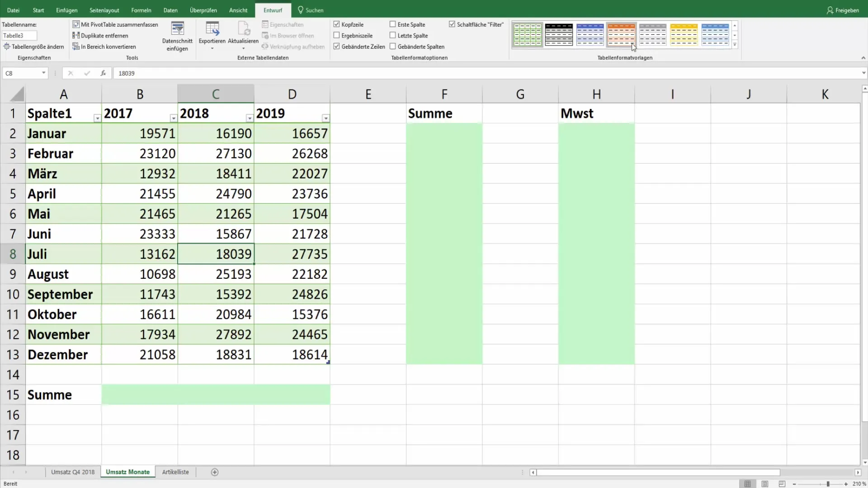Open filter dropdown for 2018 column
The height and width of the screenshot is (488, 868).
(250, 118)
